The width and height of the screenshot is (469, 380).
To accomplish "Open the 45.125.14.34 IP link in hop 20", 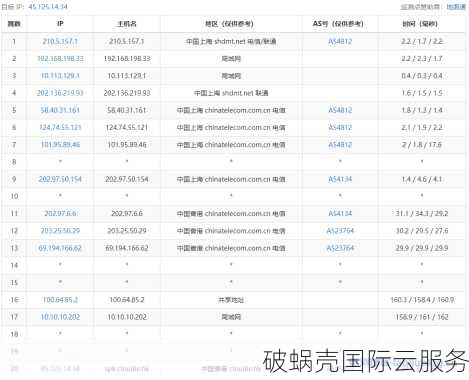I will coord(60,369).
